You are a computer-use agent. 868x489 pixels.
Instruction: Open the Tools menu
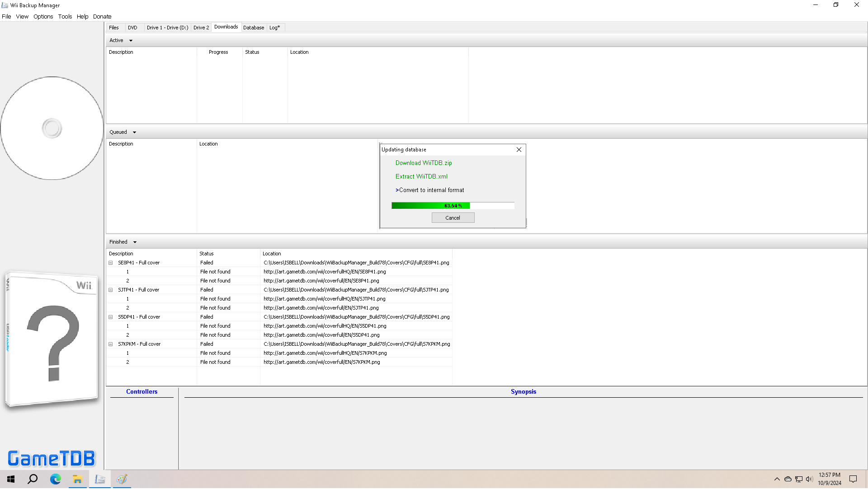65,17
